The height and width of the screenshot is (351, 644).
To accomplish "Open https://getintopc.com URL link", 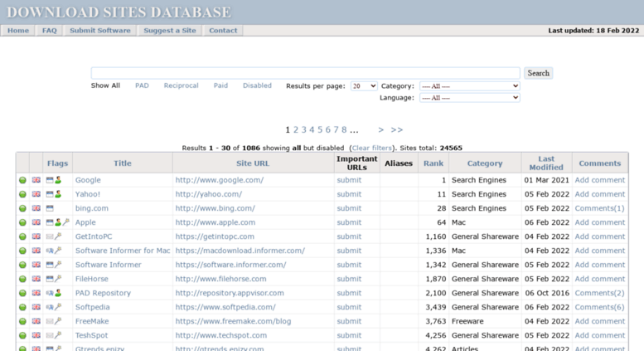I will [x=215, y=236].
